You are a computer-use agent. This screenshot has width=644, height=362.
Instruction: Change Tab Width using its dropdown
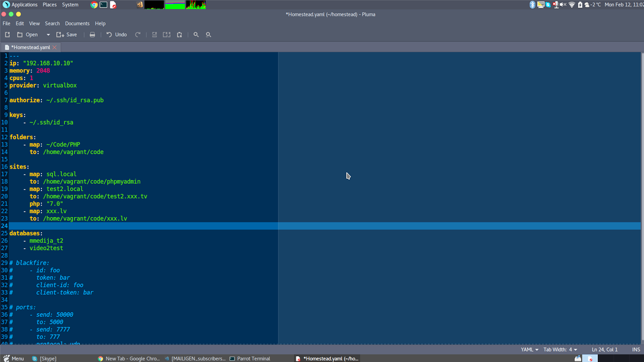(x=560, y=349)
